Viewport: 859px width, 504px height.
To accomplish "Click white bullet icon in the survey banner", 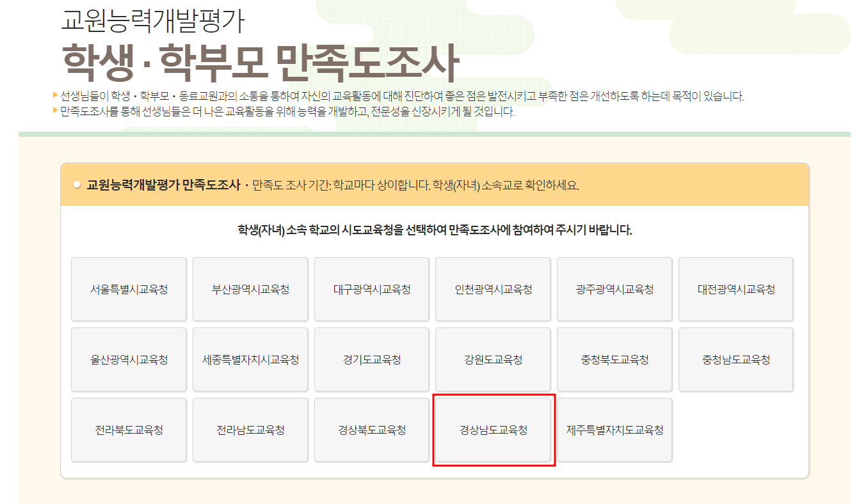I will coord(77,185).
